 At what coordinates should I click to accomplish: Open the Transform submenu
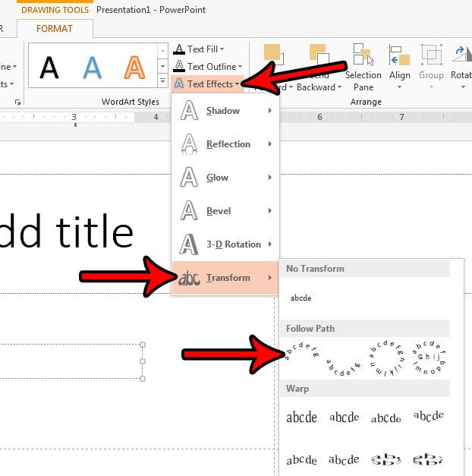pyautogui.click(x=225, y=278)
